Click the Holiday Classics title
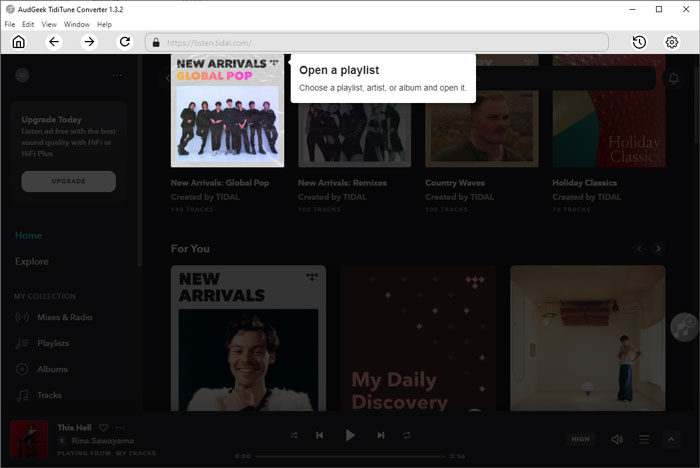Image resolution: width=700 pixels, height=468 pixels. point(585,183)
